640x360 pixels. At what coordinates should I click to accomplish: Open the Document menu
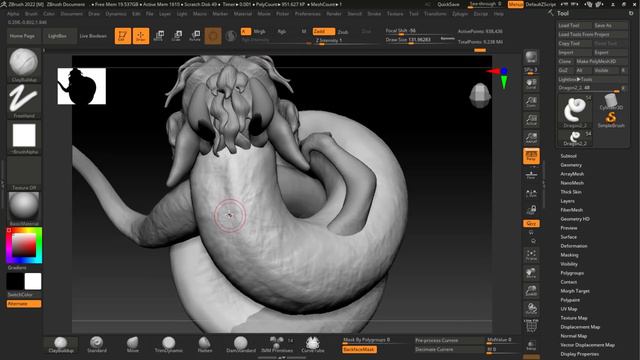coord(71,14)
